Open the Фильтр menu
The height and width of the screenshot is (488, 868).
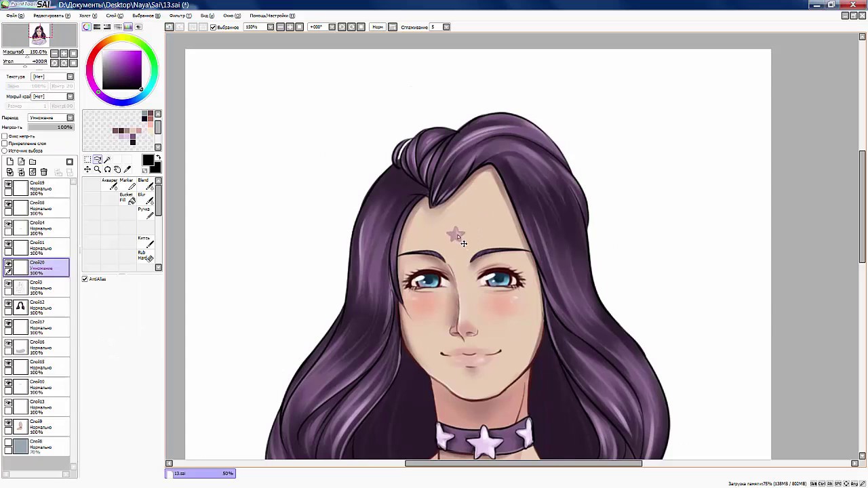pos(180,16)
